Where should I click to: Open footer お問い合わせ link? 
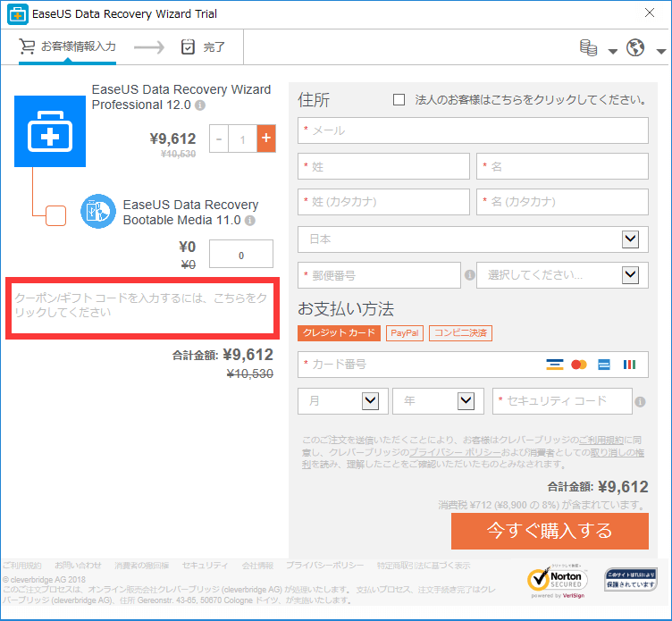tap(78, 566)
